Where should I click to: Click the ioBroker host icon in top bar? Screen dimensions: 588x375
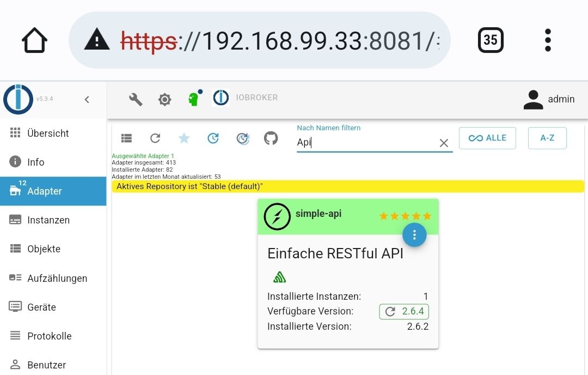point(221,98)
